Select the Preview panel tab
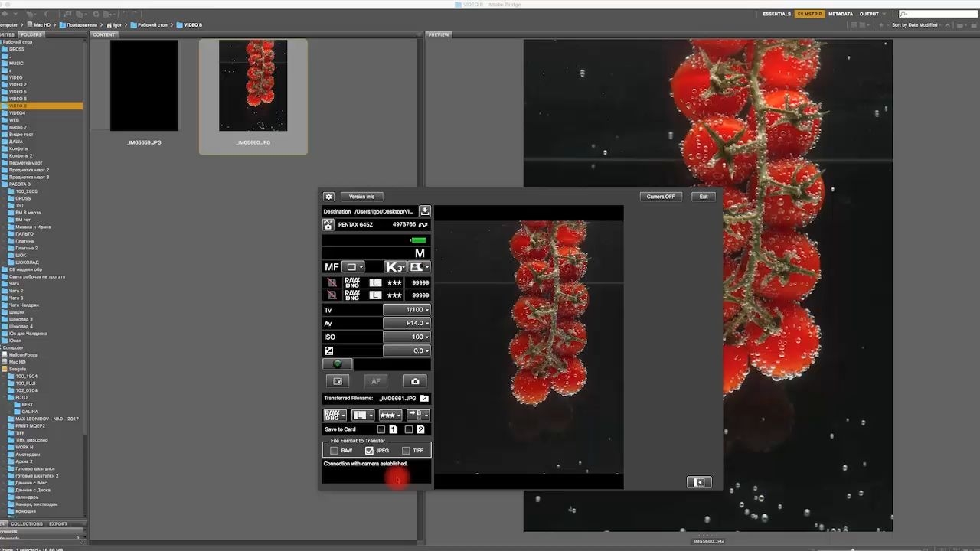The image size is (980, 551). coord(439,34)
